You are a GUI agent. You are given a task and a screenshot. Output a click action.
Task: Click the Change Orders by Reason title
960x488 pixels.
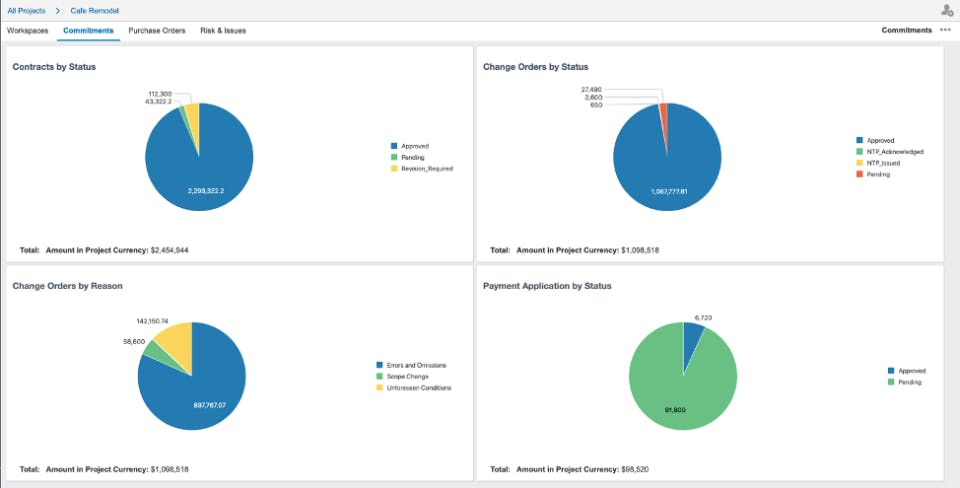click(x=67, y=286)
